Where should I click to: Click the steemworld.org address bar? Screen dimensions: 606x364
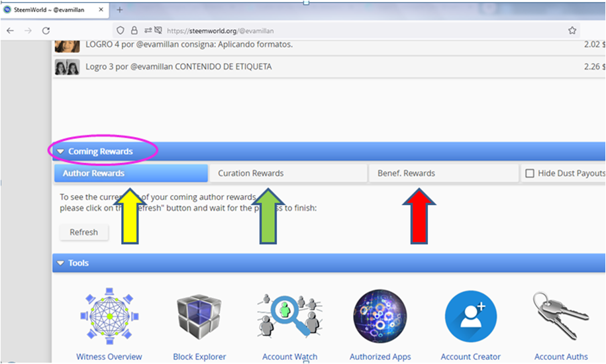point(346,30)
